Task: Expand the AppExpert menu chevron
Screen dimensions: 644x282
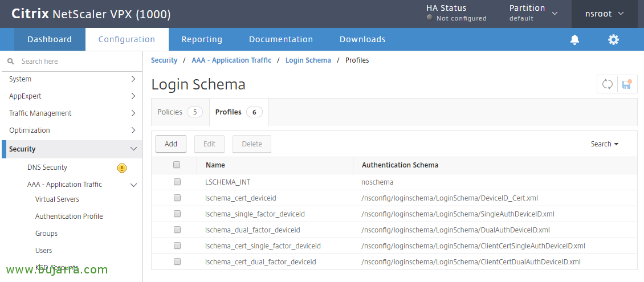Action: 133,96
